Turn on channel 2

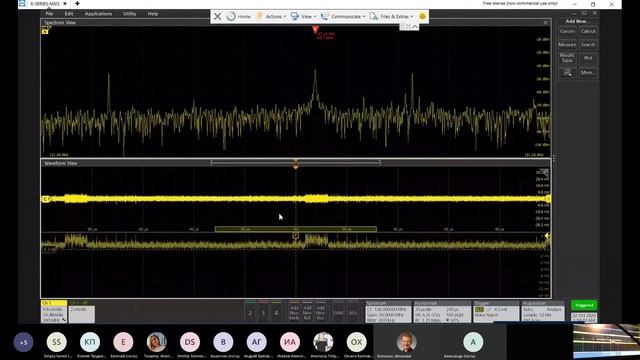pyautogui.click(x=250, y=312)
